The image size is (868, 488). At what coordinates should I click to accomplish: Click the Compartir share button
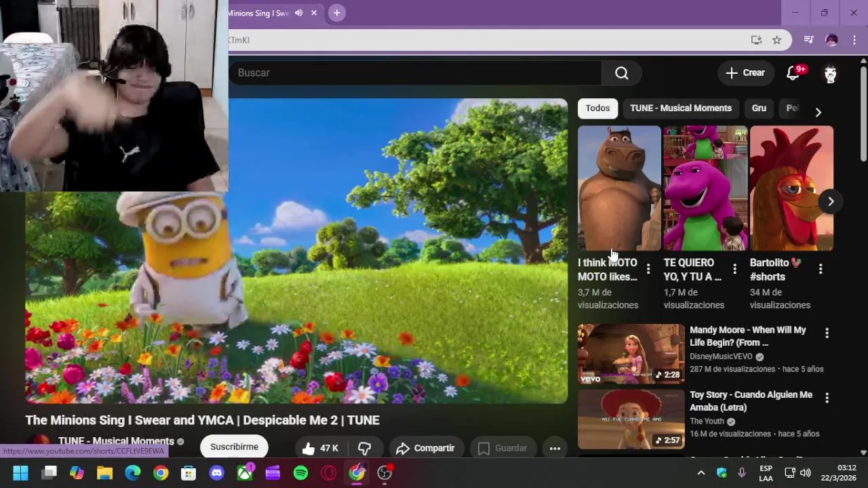[425, 448]
